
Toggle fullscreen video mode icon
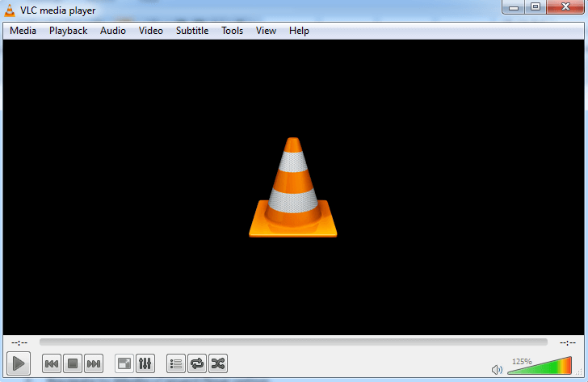click(x=124, y=363)
